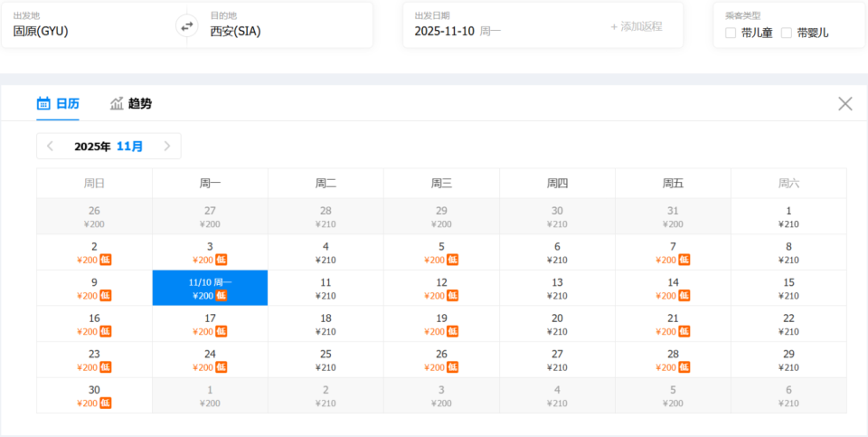Swap departure and destination cities
This screenshot has height=437, width=868.
tap(187, 25)
